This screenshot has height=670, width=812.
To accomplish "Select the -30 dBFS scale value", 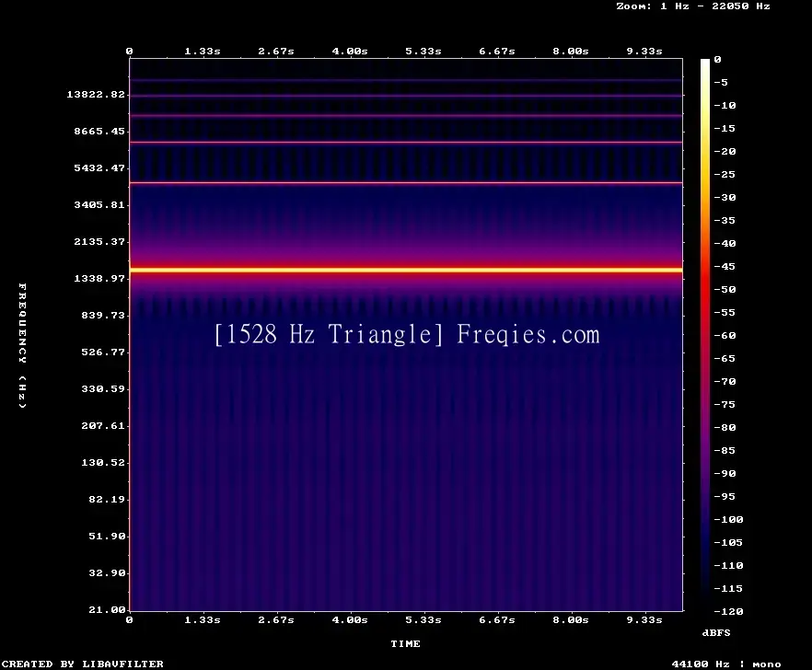I will tap(725, 198).
